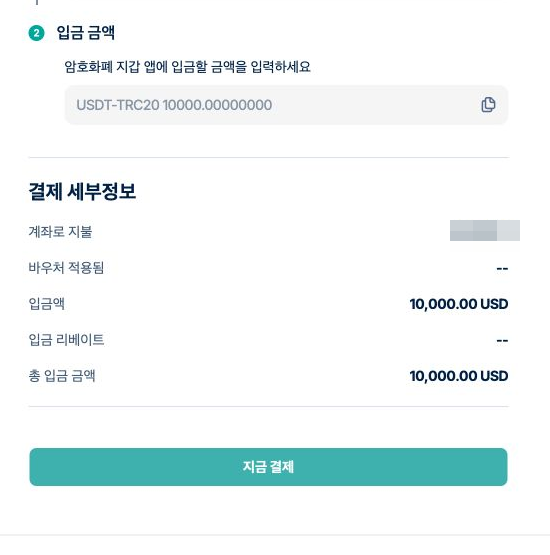The width and height of the screenshot is (550, 555).
Task: Copy the USDT-TRC20 deposit amount
Action: tap(488, 105)
